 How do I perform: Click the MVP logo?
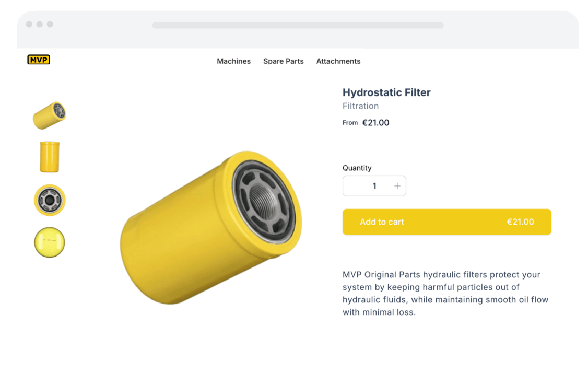pyautogui.click(x=39, y=60)
